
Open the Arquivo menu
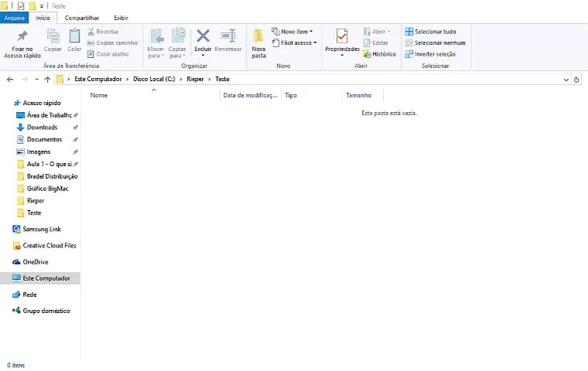click(x=14, y=18)
